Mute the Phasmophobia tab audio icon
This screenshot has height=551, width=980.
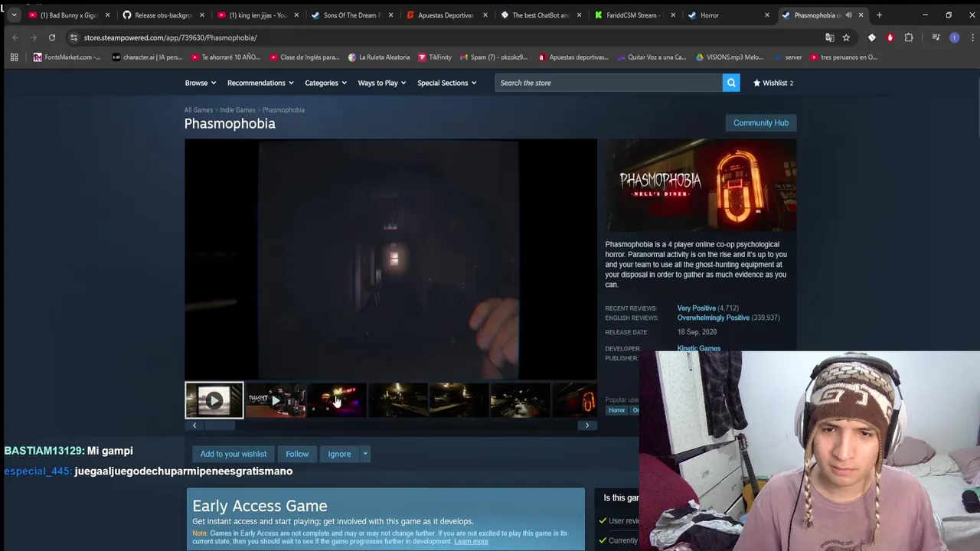point(848,15)
